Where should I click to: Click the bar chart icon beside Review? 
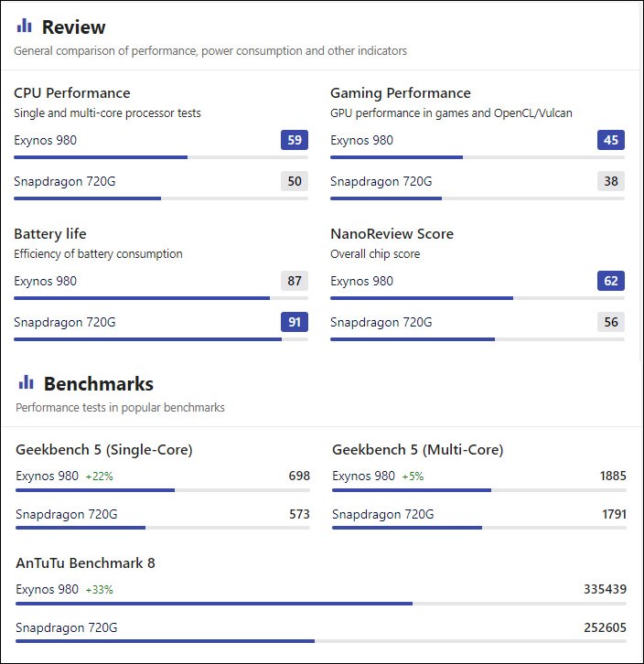(x=24, y=26)
